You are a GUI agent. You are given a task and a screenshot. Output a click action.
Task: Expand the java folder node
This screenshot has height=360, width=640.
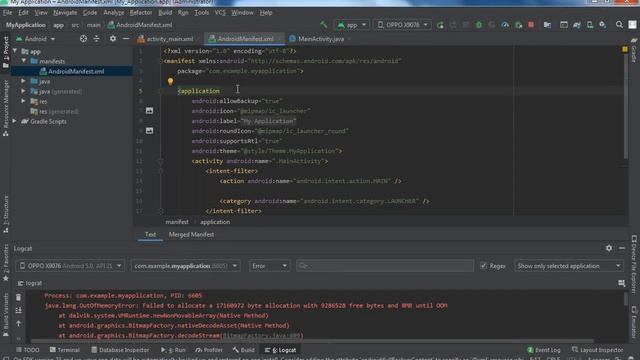tap(24, 81)
